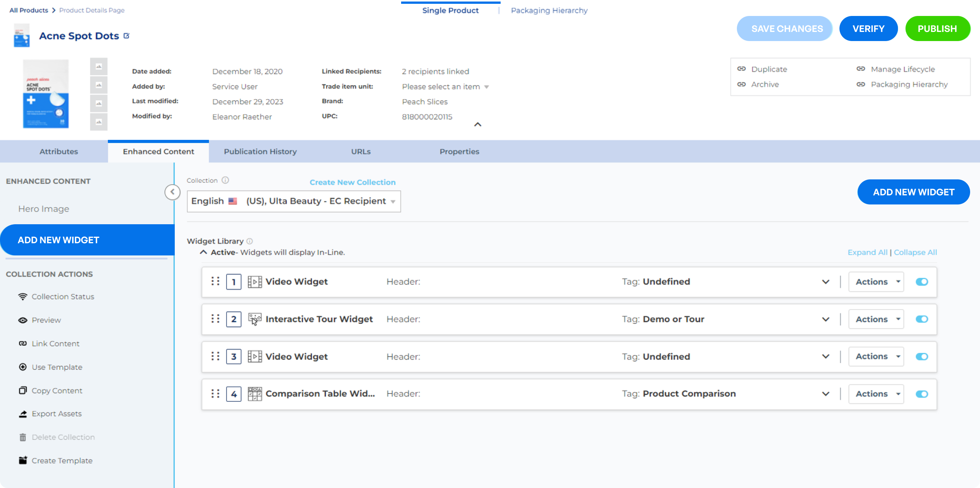Turn off the Comparison Table Widget switch
The height and width of the screenshot is (488, 980).
pos(922,394)
